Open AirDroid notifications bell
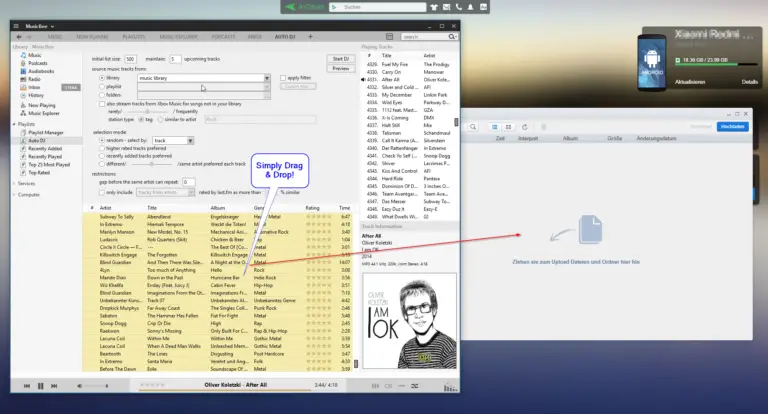768x414 pixels. (470, 7)
